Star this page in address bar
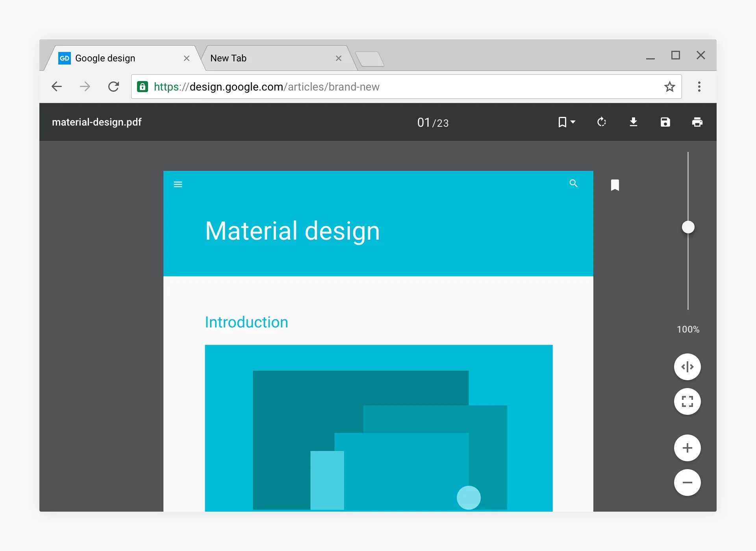Screen dimensions: 756x551 (669, 87)
